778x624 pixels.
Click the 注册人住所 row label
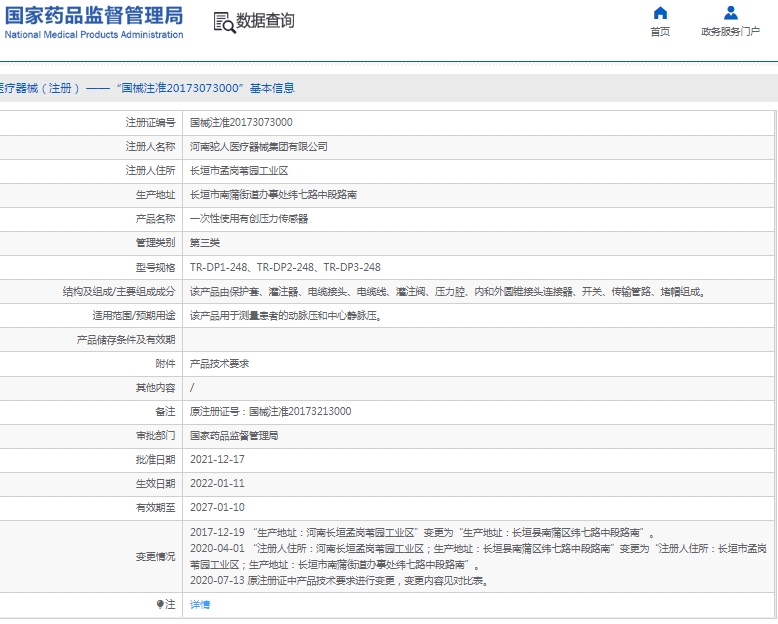[x=150, y=171]
